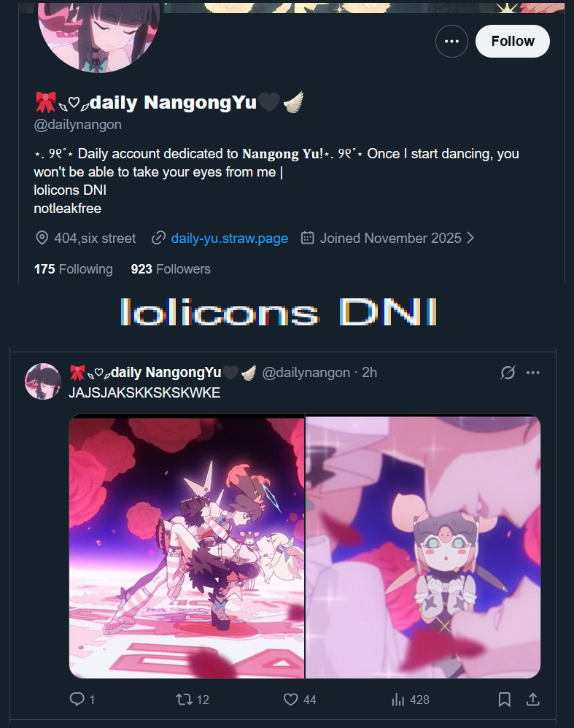
Task: Click the post author's small avatar
Action: pyautogui.click(x=43, y=382)
